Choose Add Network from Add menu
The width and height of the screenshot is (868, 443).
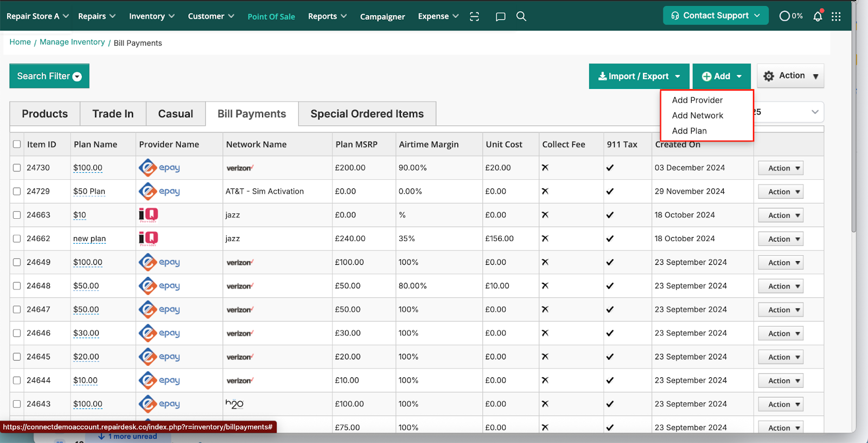pyautogui.click(x=698, y=116)
